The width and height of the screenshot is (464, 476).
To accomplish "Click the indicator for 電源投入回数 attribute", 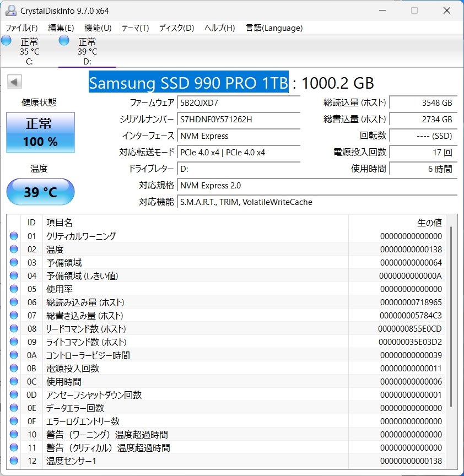I will [x=13, y=368].
